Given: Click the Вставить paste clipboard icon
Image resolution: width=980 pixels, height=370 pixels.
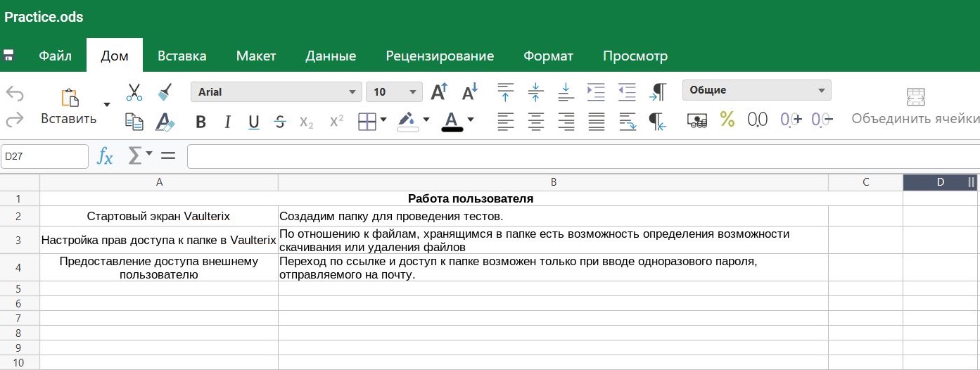Looking at the screenshot, I should pyautogui.click(x=70, y=97).
